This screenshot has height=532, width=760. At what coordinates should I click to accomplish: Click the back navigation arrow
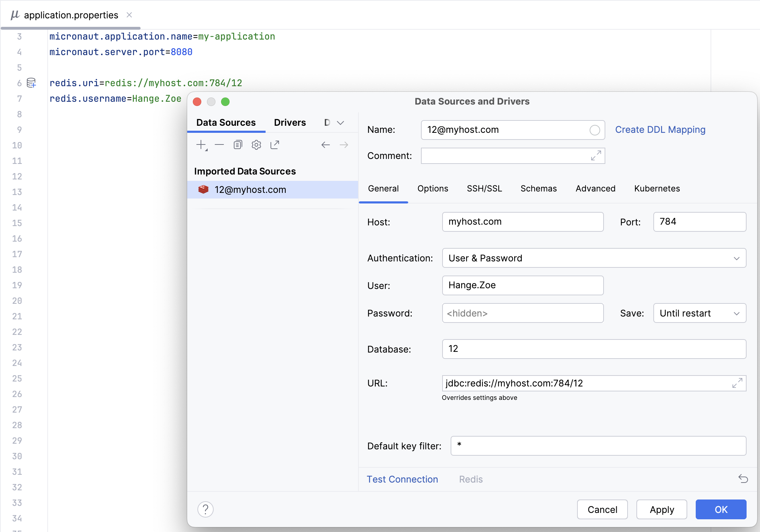(x=325, y=144)
